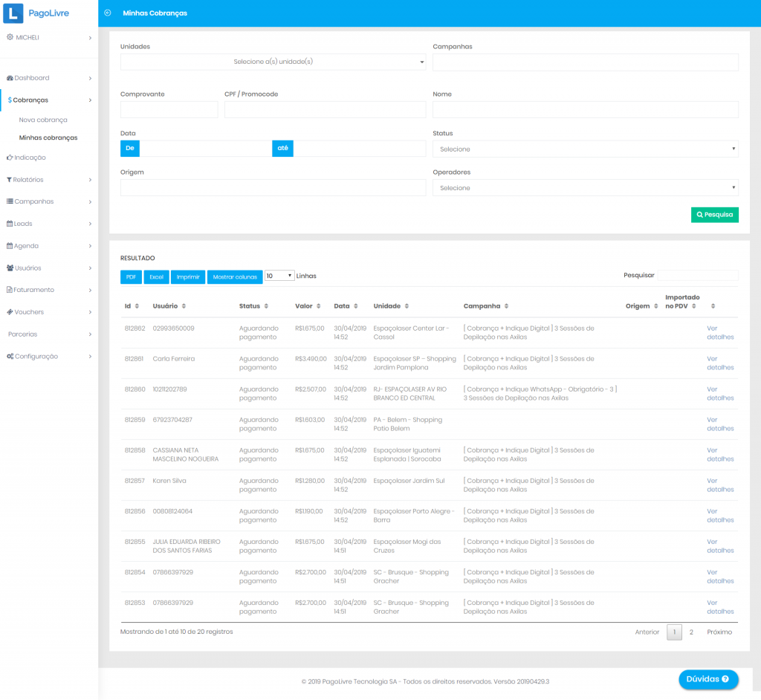This screenshot has width=761, height=700.
Task: Click the PagoLivre logo icon
Action: (13, 13)
